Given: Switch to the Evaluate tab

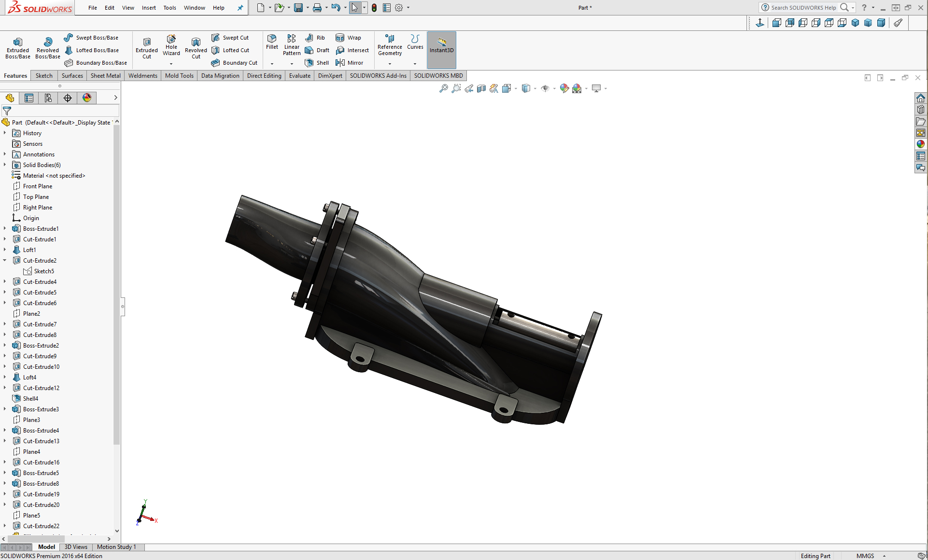Looking at the screenshot, I should coord(300,76).
